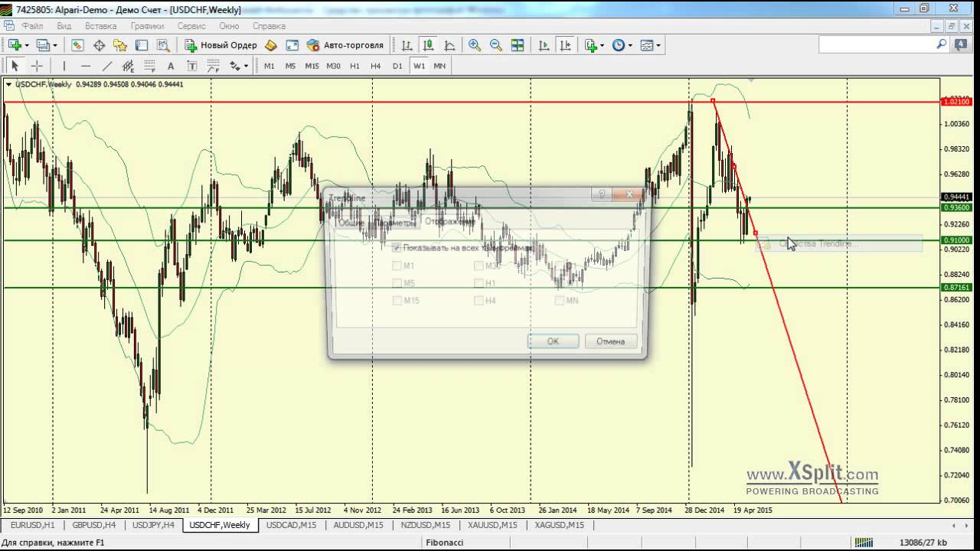Select the Fibonacci arcs tool icon
The height and width of the screenshot is (551, 980).
tap(214, 66)
